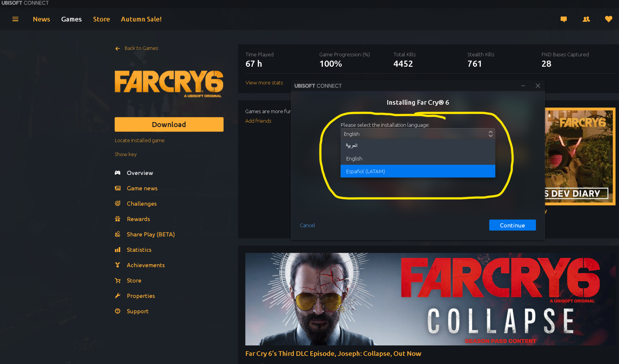Image resolution: width=619 pixels, height=364 pixels.
Task: Click Back to Games link
Action: (x=141, y=48)
